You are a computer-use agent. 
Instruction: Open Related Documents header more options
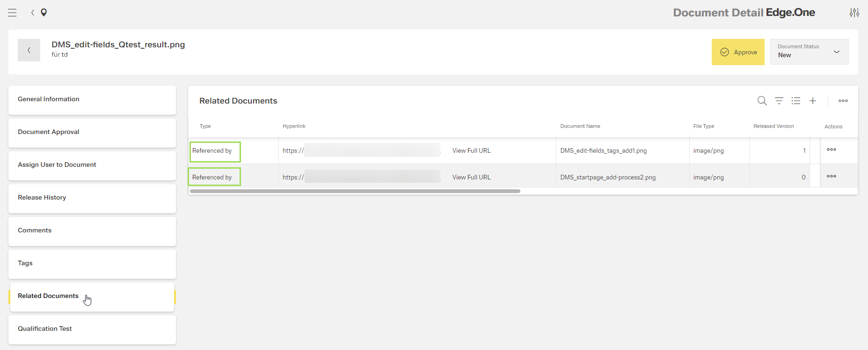[843, 101]
